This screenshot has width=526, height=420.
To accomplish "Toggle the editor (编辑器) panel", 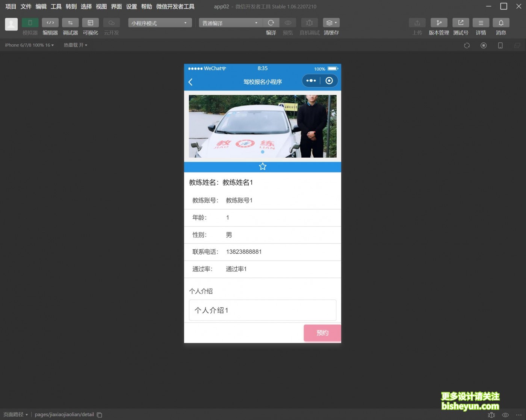I will click(50, 23).
